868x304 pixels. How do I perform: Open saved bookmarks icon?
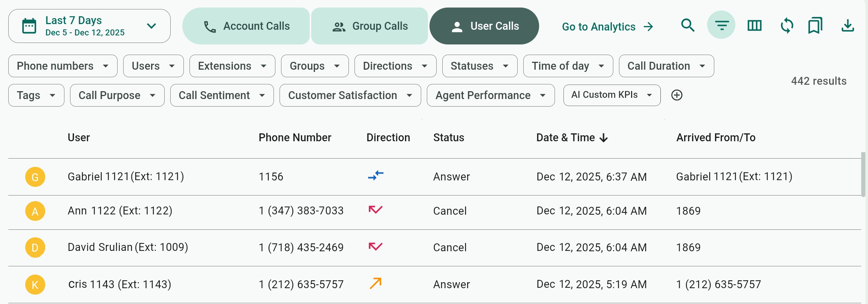pyautogui.click(x=815, y=26)
